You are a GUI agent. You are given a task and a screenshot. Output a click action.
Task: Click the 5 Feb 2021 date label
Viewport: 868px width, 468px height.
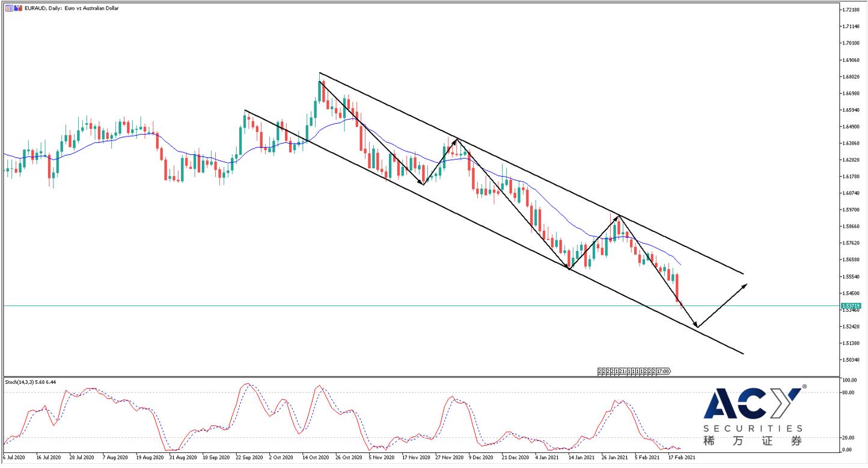pyautogui.click(x=647, y=457)
